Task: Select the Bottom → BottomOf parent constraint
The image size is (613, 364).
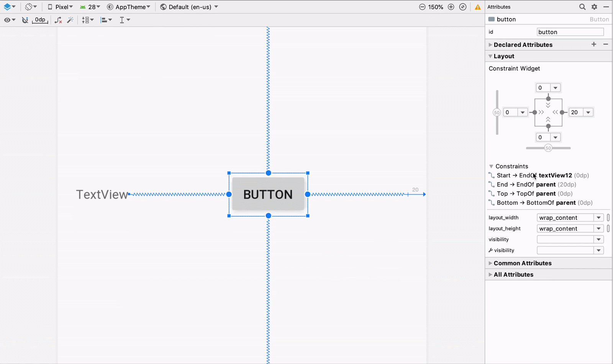Action: [x=544, y=203]
